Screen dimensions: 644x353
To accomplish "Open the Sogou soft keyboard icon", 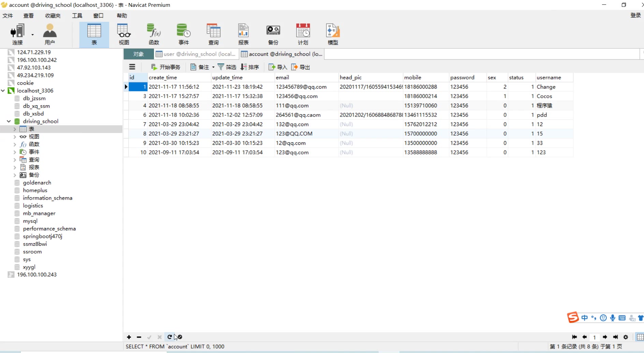I will [622, 318].
